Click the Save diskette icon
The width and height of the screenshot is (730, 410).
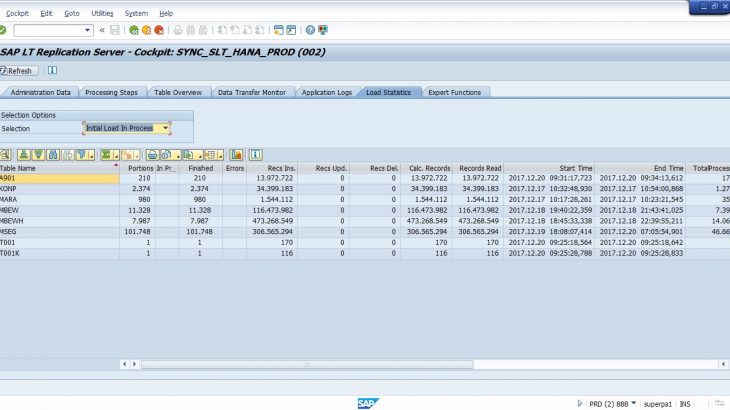pyautogui.click(x=115, y=30)
